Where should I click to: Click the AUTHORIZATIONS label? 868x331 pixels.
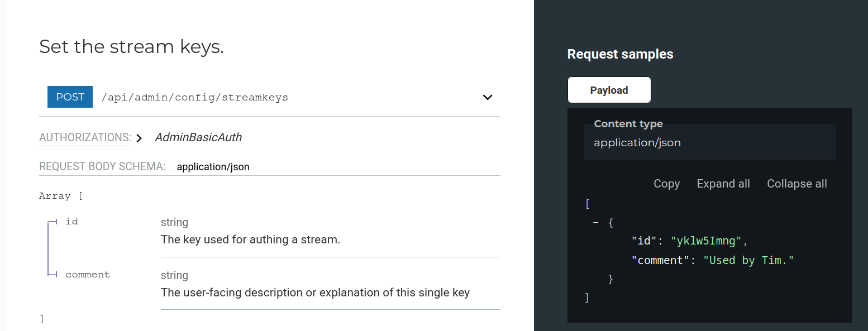tap(84, 137)
